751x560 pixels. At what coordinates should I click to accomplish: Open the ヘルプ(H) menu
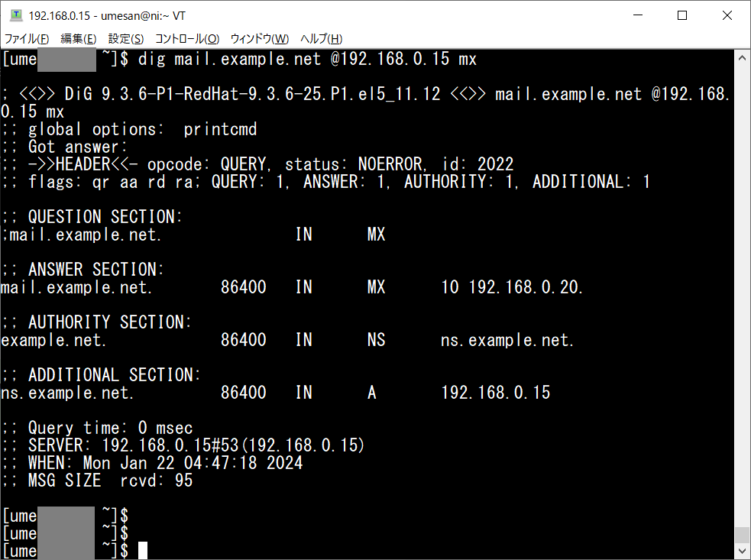point(321,39)
